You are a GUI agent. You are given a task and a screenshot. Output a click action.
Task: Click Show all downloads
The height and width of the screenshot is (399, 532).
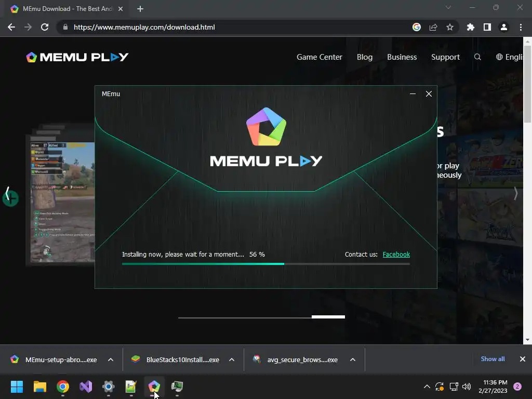(493, 359)
